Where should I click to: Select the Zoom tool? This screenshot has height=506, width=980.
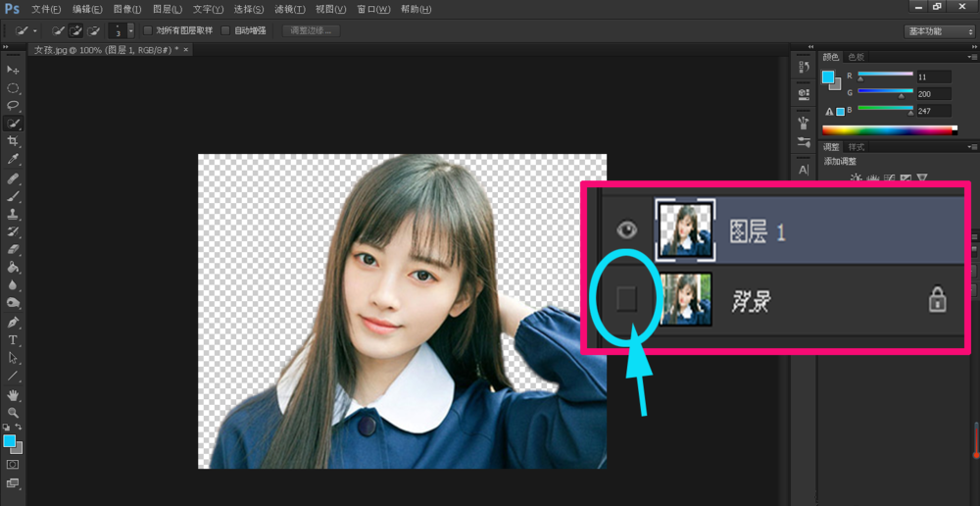point(13,413)
